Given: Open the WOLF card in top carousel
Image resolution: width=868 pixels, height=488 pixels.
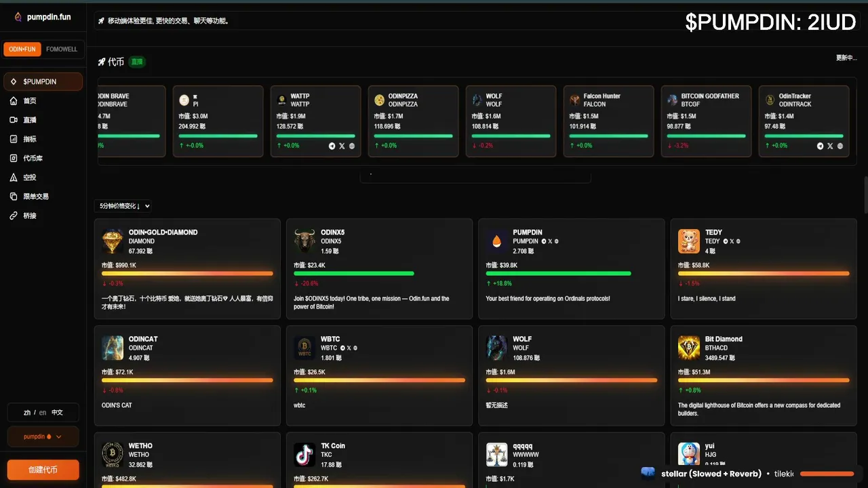Looking at the screenshot, I should [x=511, y=121].
